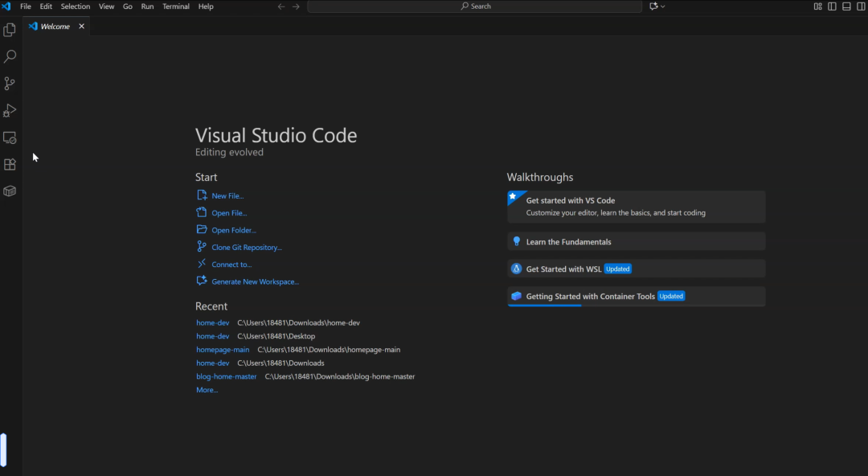Open the Edit menu

pyautogui.click(x=46, y=6)
